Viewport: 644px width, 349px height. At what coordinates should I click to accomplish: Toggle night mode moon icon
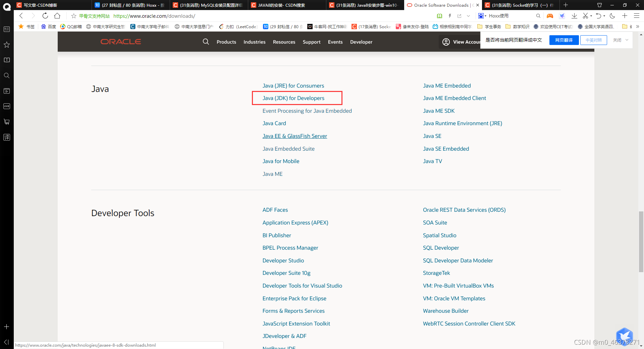point(612,16)
